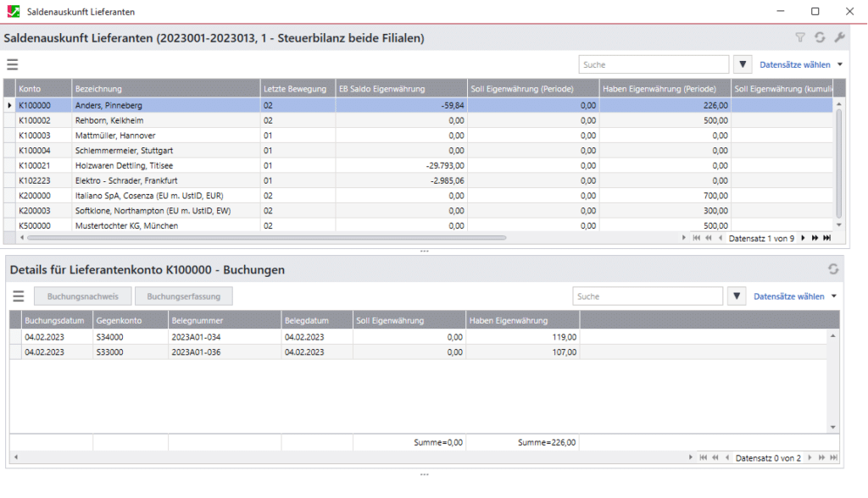868x498 pixels.
Task: Click the 107,00 Haben amount cell
Action: pyautogui.click(x=522, y=352)
